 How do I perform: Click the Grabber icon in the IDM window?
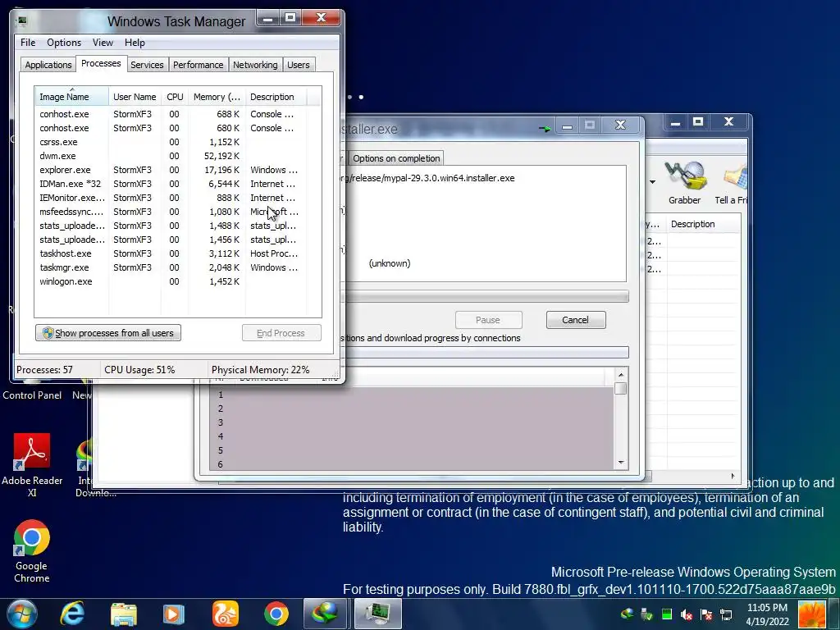point(685,183)
